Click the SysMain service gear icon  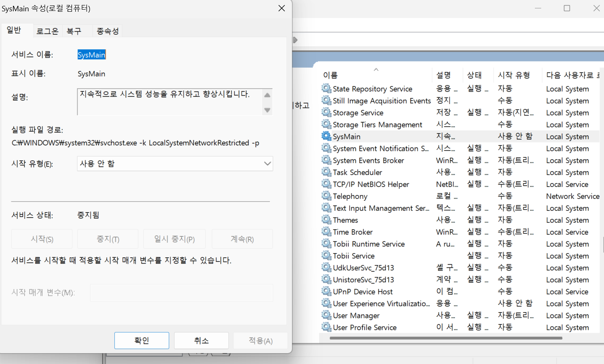click(326, 136)
